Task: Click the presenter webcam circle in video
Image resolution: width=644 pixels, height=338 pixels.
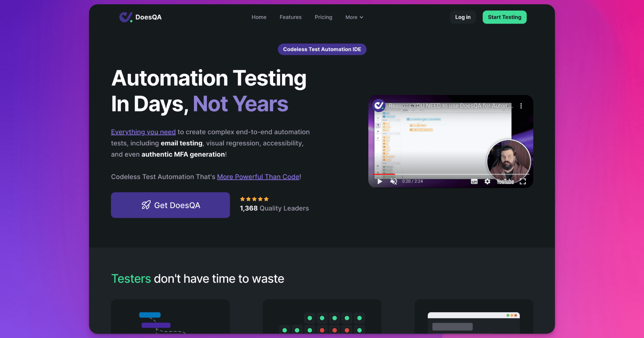Action: 509,161
